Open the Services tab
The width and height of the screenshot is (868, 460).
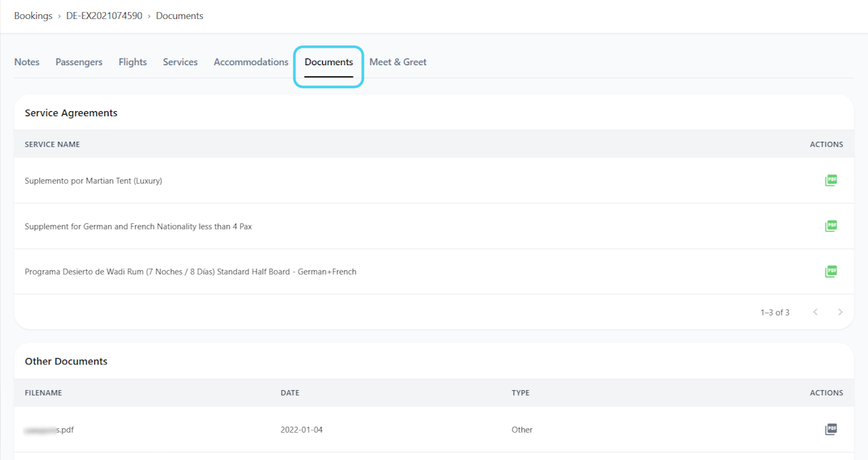pos(180,62)
